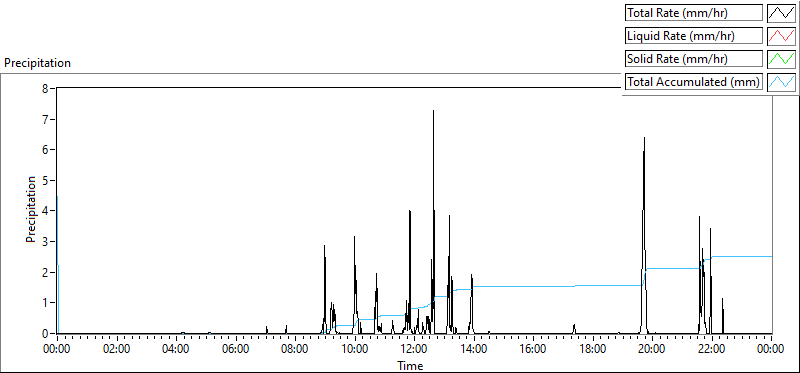Select the Solid Rate (mm/hr) legend label
Screen dimensions: 800x373
pyautogui.click(x=694, y=59)
